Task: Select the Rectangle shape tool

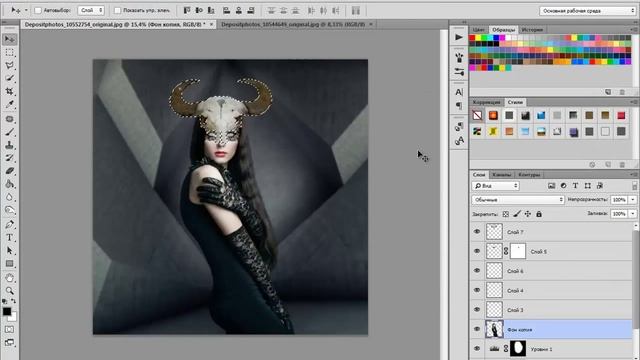Action: (x=9, y=264)
